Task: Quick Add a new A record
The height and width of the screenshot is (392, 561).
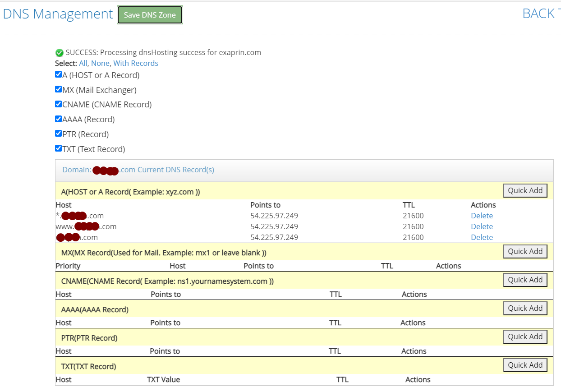Action: point(525,190)
